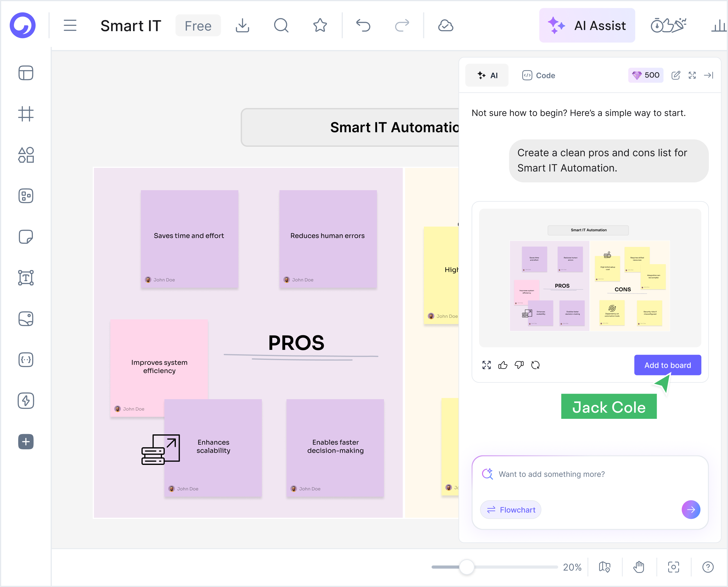Open the hamburger main menu
Image resolution: width=728 pixels, height=587 pixels.
70,25
